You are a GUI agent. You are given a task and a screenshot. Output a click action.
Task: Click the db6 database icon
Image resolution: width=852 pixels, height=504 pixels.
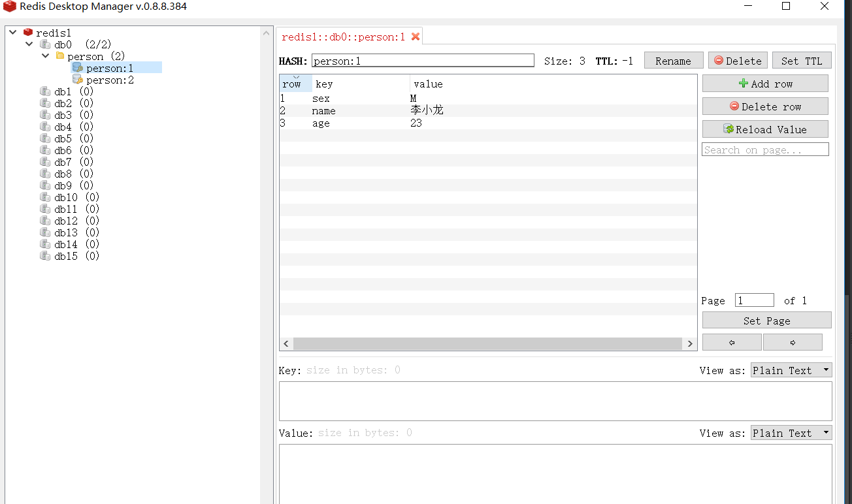45,150
